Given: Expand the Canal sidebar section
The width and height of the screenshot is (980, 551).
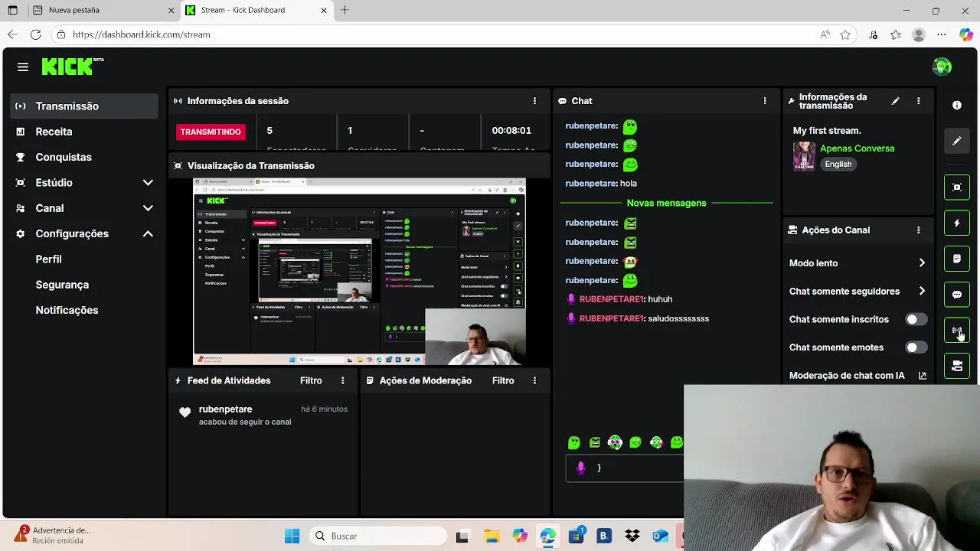Looking at the screenshot, I should 148,208.
